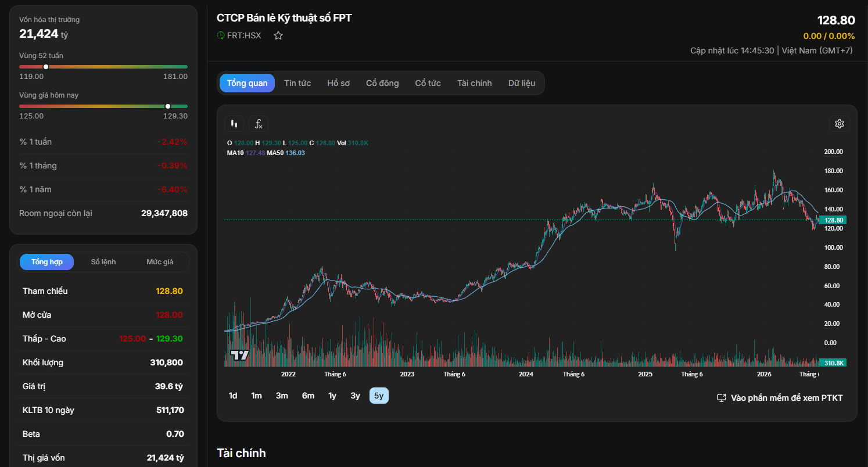Click the monitor icon beside PTKT link

point(722,398)
